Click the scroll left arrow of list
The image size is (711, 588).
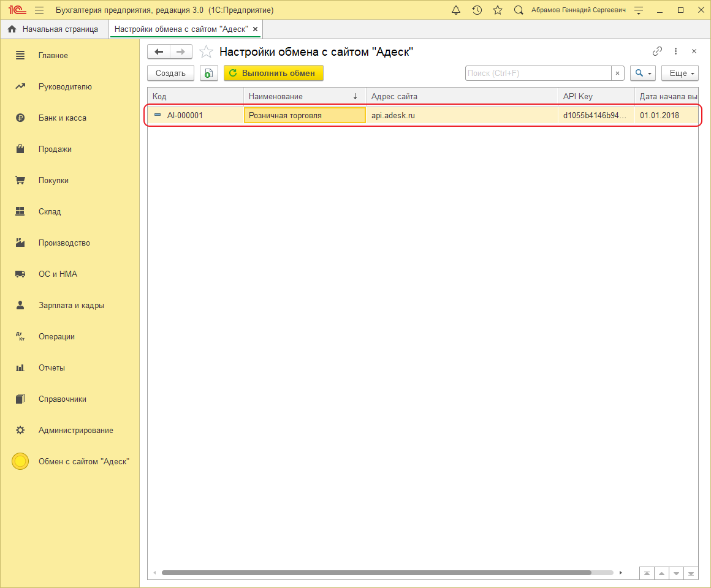point(154,573)
